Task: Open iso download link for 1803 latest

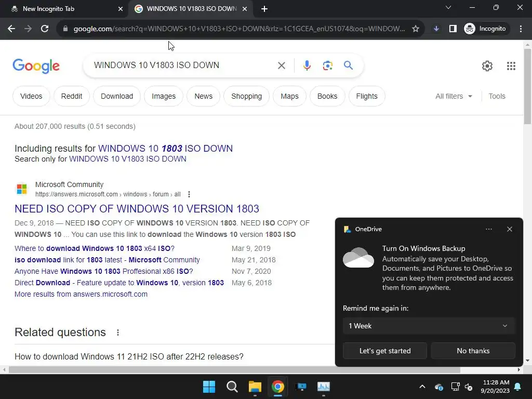Action: [107, 260]
